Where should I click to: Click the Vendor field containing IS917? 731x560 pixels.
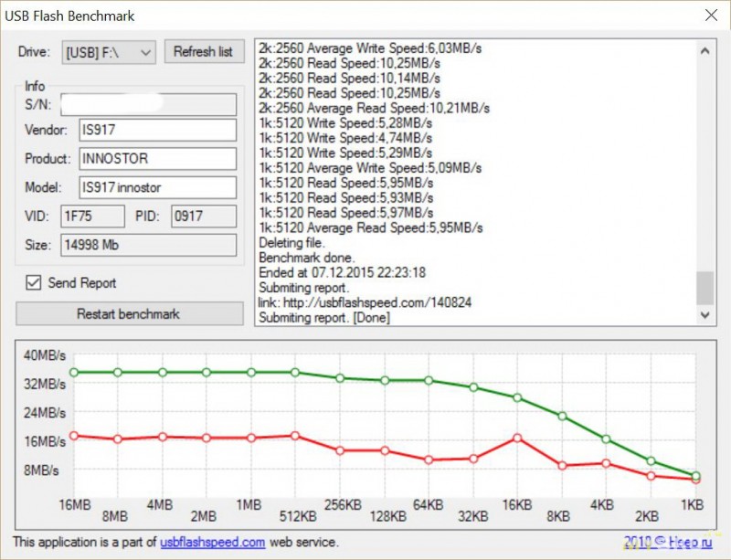coord(157,130)
